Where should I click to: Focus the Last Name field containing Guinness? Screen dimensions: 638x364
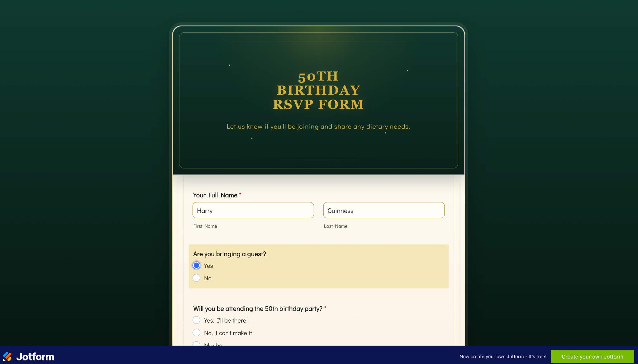pyautogui.click(x=384, y=210)
